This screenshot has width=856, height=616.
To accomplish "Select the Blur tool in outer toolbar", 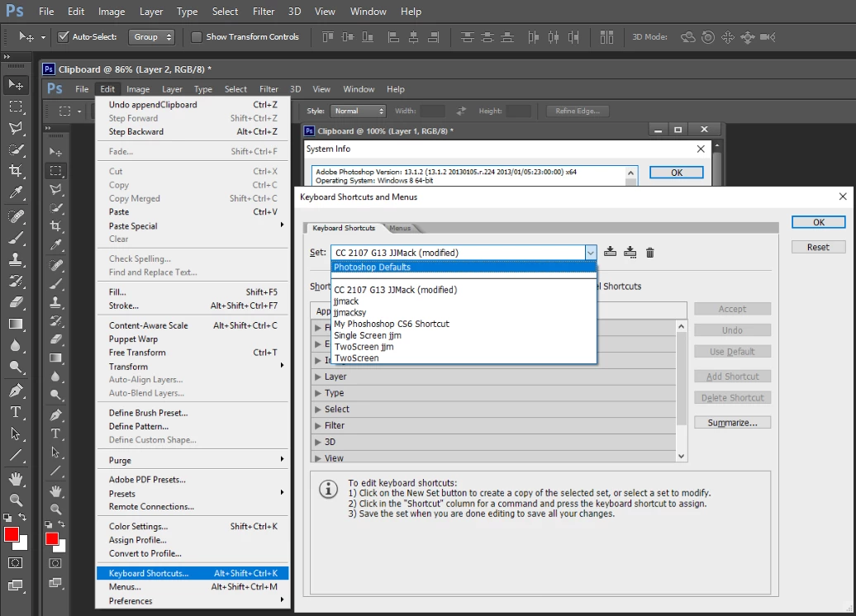I will 16,345.
